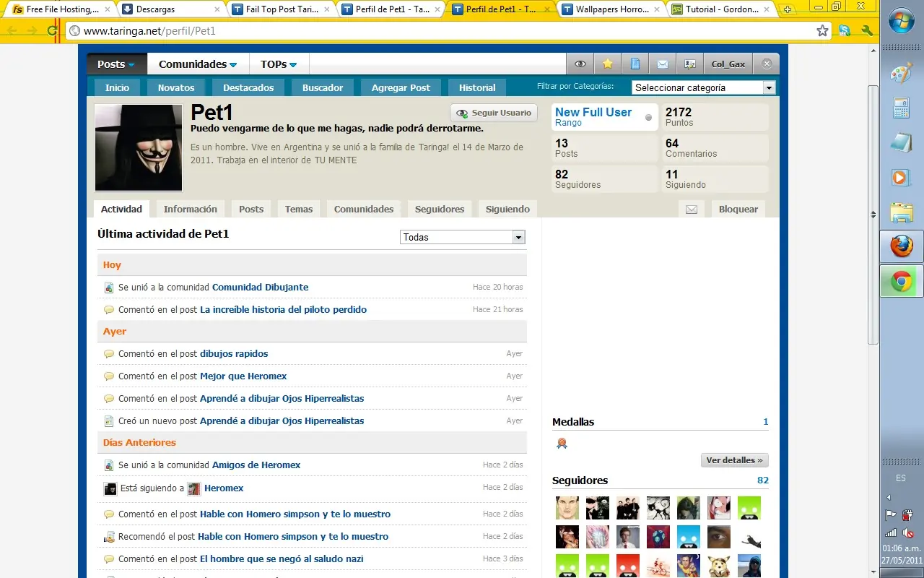Open the Windows Start menu
The height and width of the screenshot is (578, 924).
tap(902, 21)
